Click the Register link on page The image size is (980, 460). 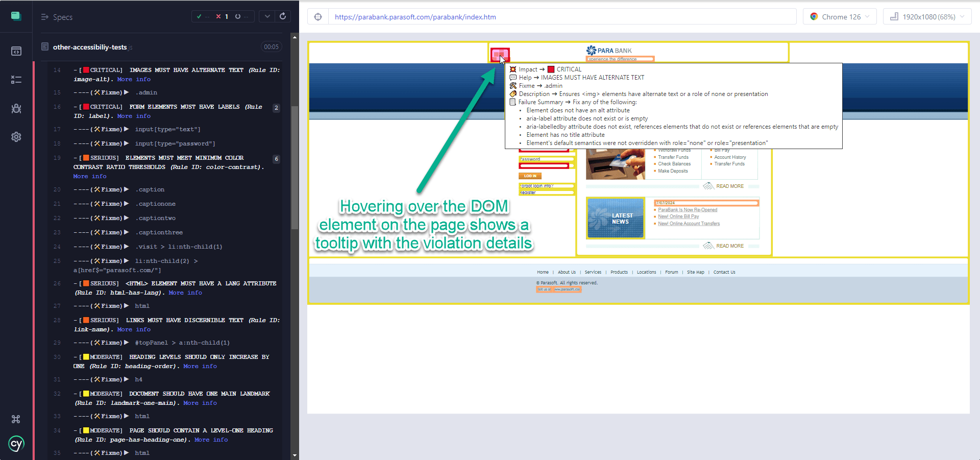tap(528, 192)
